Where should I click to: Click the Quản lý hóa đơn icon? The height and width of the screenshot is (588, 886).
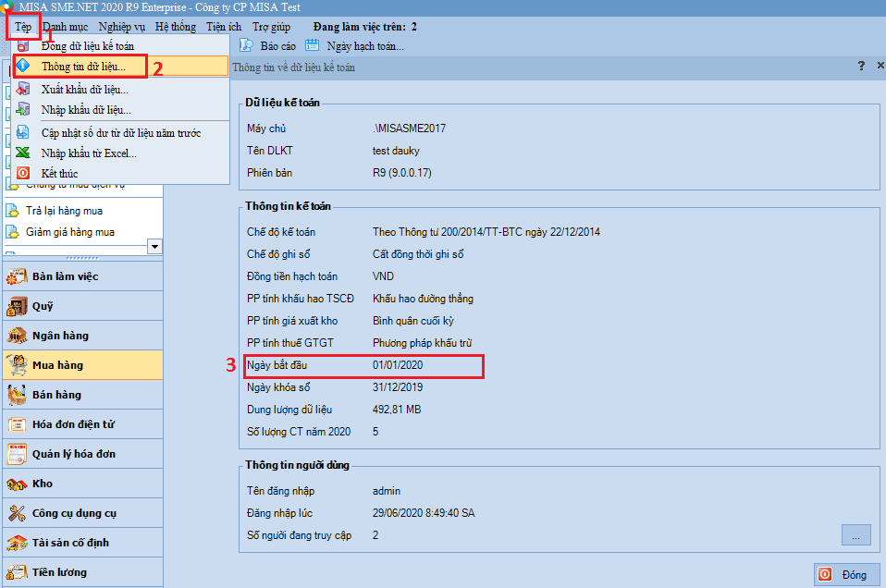coord(17,454)
